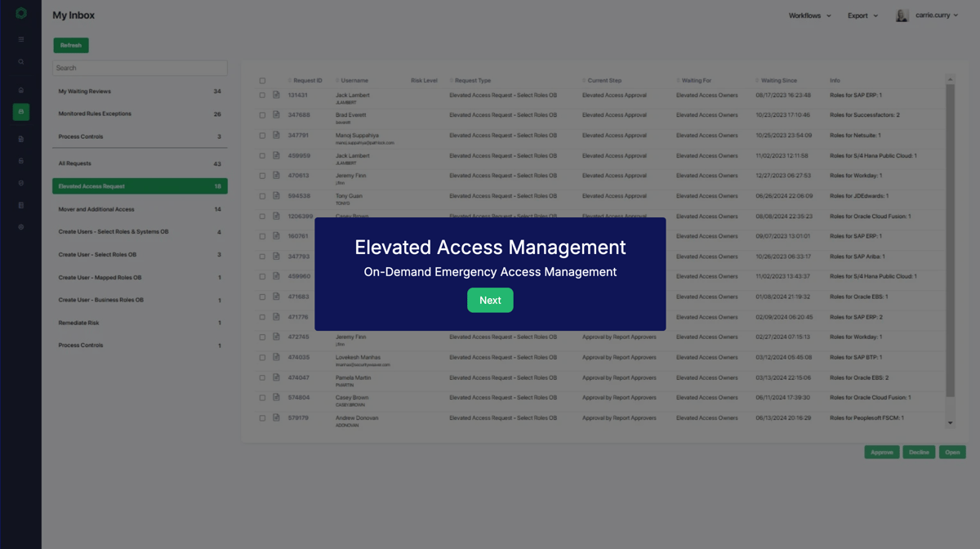Viewport: 980px width, 549px height.
Task: Open the Export dropdown
Action: (862, 16)
